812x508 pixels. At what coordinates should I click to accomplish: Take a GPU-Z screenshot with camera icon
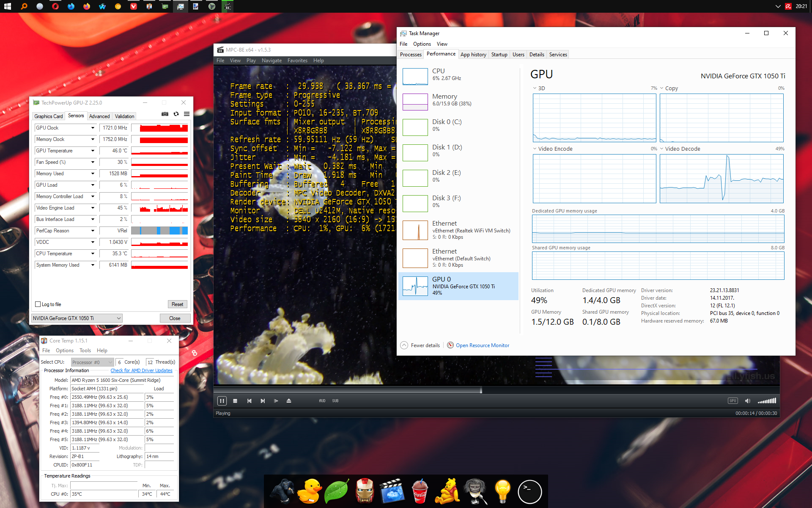[x=165, y=114]
